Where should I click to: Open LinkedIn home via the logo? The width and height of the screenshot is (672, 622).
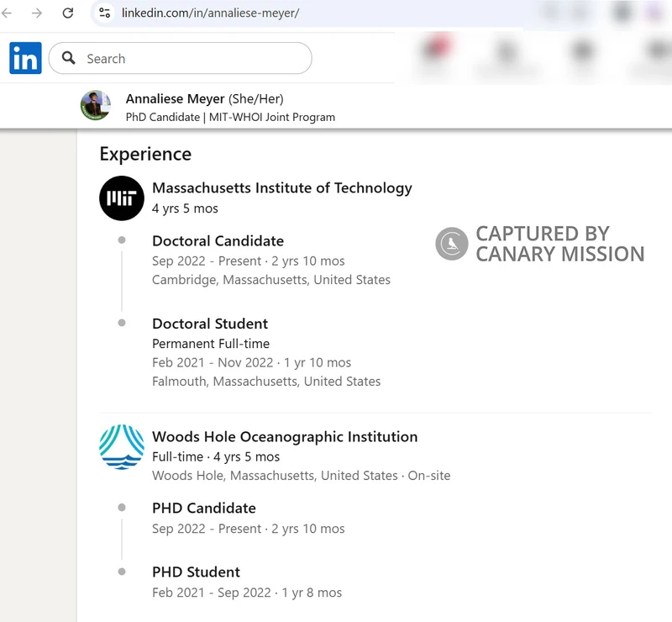[25, 58]
